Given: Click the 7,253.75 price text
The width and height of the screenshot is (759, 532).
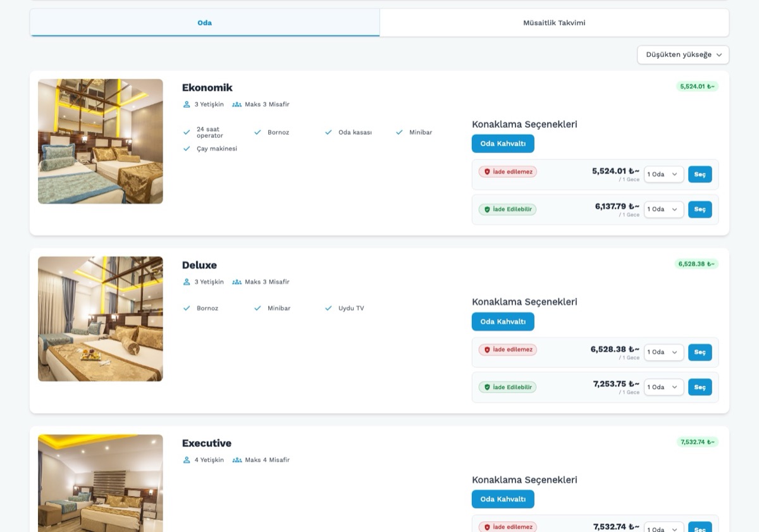Looking at the screenshot, I should coord(616,384).
